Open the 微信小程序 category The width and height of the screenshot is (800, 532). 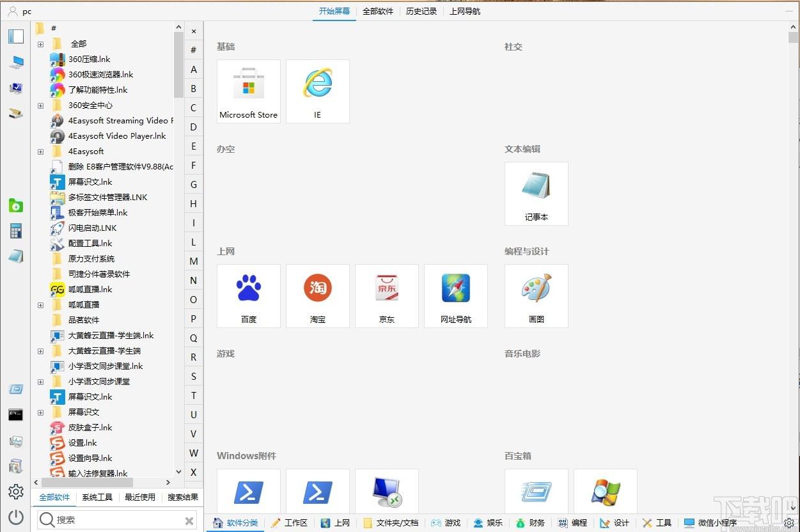(x=710, y=523)
